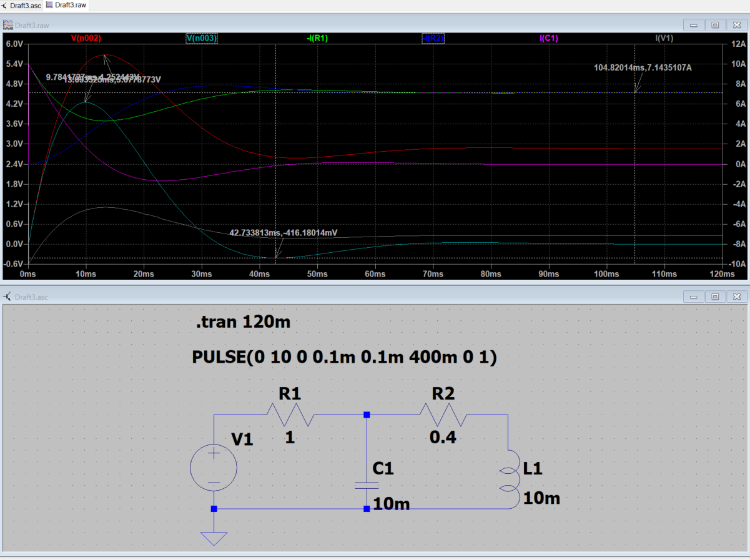Click the I(C1) magenta trace label
Viewport: 750px width, 560px height.
click(548, 38)
